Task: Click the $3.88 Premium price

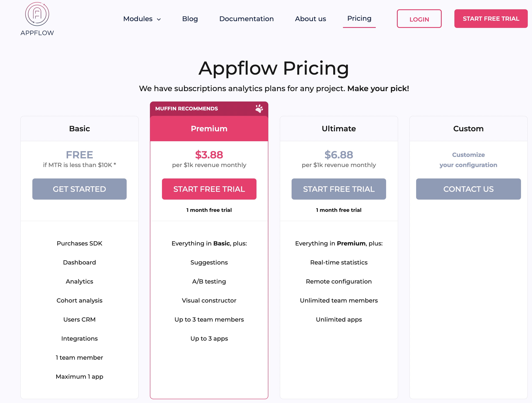Action: coord(209,155)
